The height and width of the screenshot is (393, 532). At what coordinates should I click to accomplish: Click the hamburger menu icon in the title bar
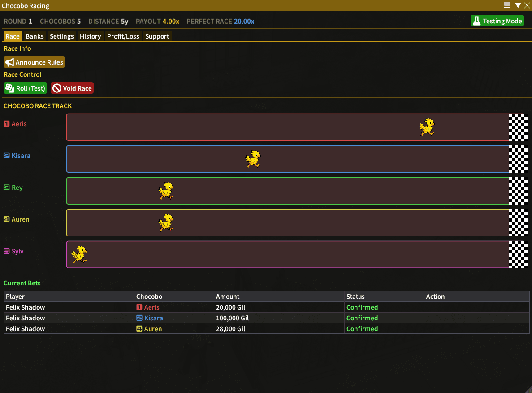tap(507, 5)
